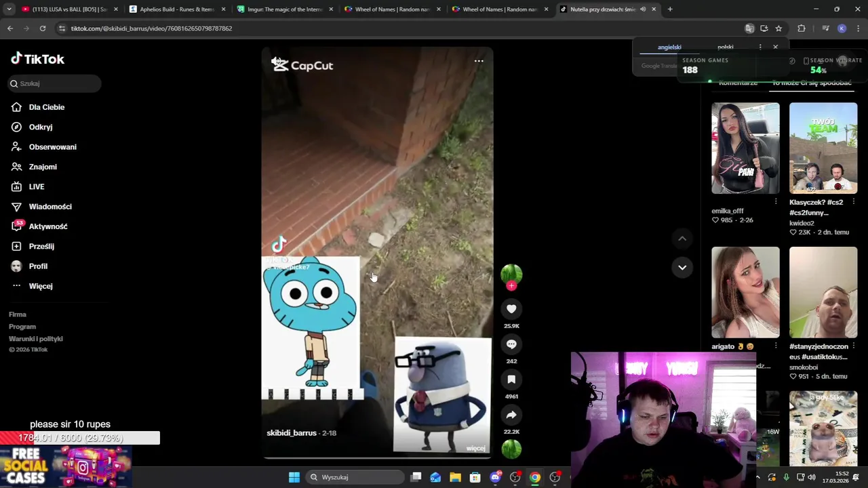Switch to the Komentarze tab
Viewport: 868px width, 488px height.
point(738,83)
